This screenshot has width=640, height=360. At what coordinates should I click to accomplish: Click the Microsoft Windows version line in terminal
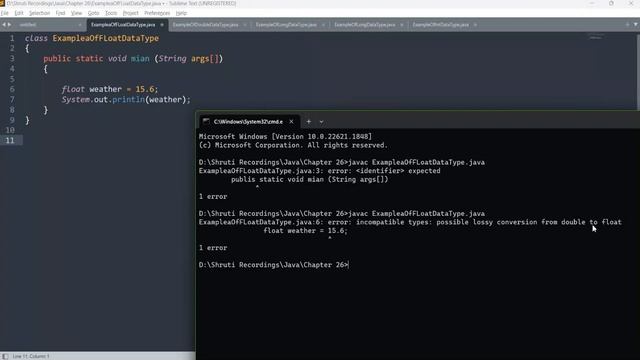pyautogui.click(x=285, y=137)
